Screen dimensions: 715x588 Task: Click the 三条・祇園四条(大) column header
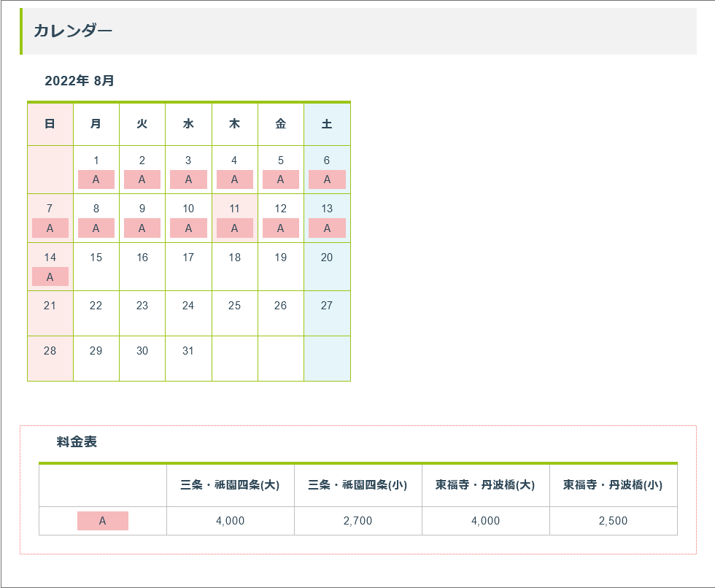[x=230, y=484]
